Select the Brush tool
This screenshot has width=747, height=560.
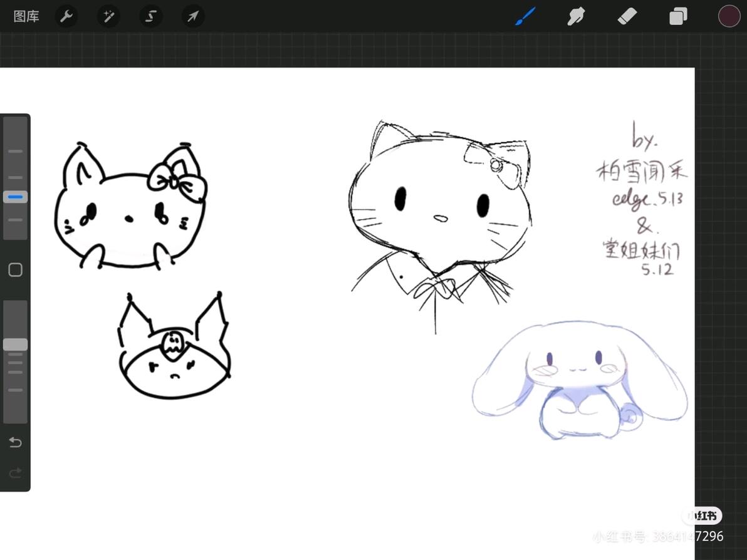(x=526, y=16)
